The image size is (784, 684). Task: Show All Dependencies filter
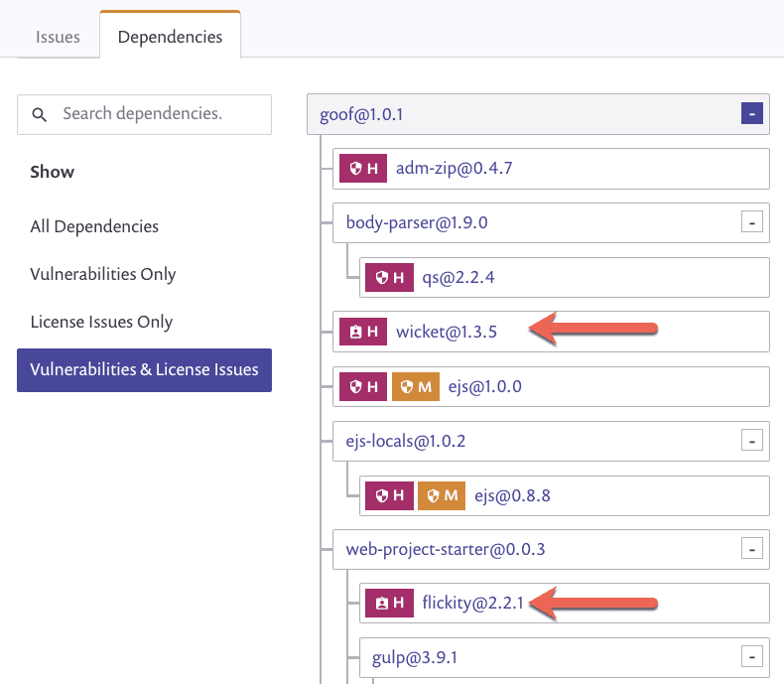94,226
